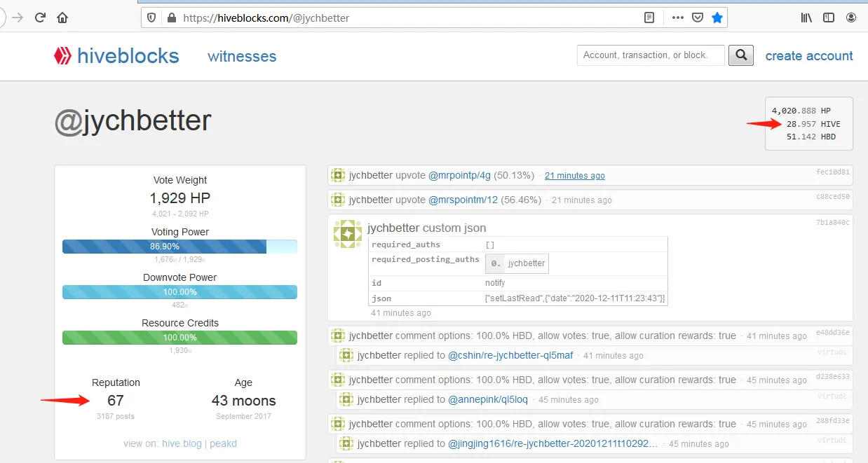
Task: Click the magnifier search button
Action: click(x=741, y=55)
